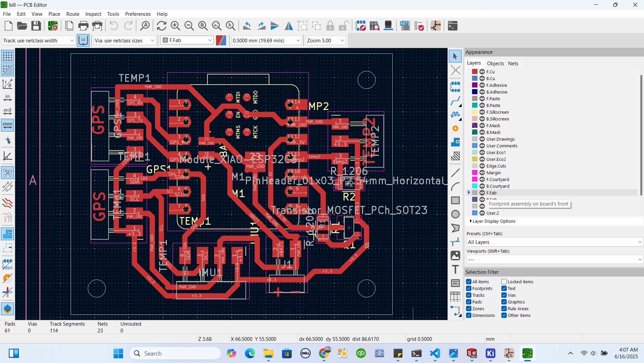The width and height of the screenshot is (644, 363).
Task: Click the New board icon
Action: click(8, 26)
